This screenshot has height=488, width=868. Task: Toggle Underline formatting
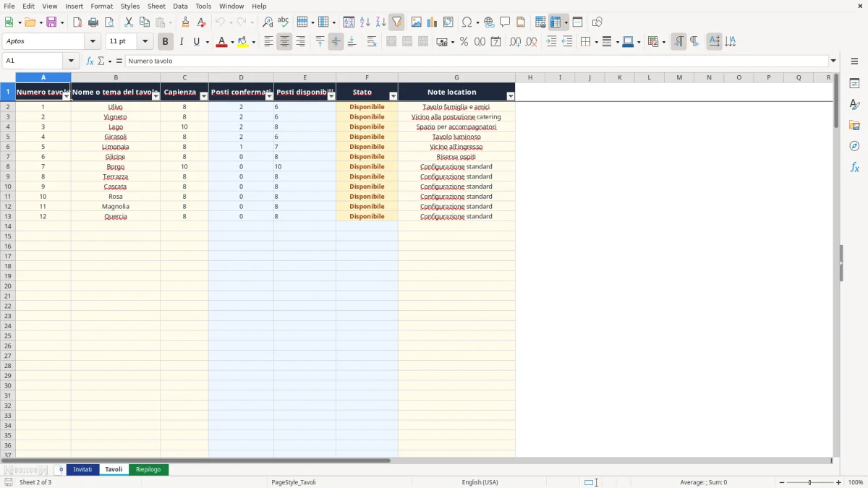196,42
